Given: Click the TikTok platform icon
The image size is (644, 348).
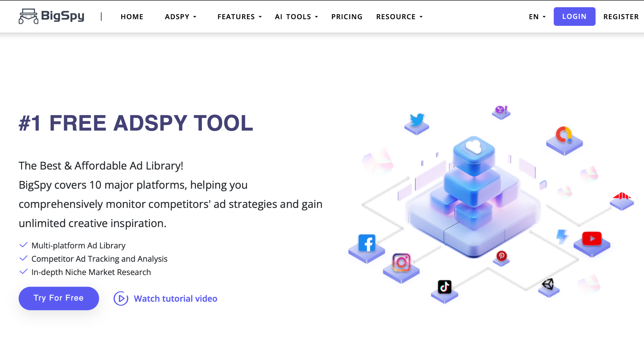Looking at the screenshot, I should [444, 287].
